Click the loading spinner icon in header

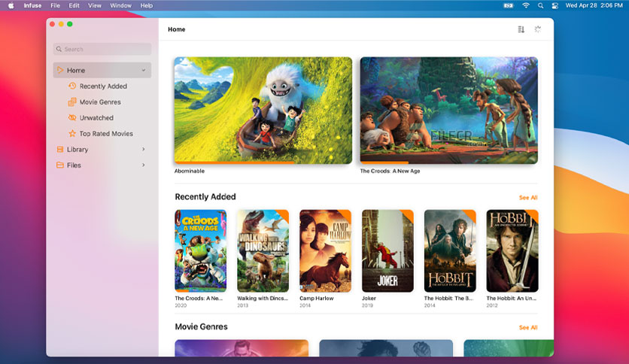click(537, 29)
